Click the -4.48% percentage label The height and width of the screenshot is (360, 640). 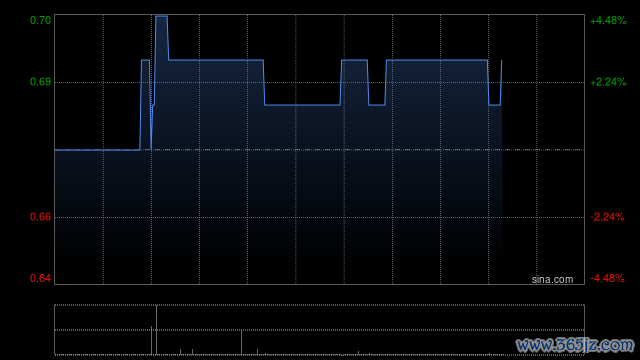607,278
